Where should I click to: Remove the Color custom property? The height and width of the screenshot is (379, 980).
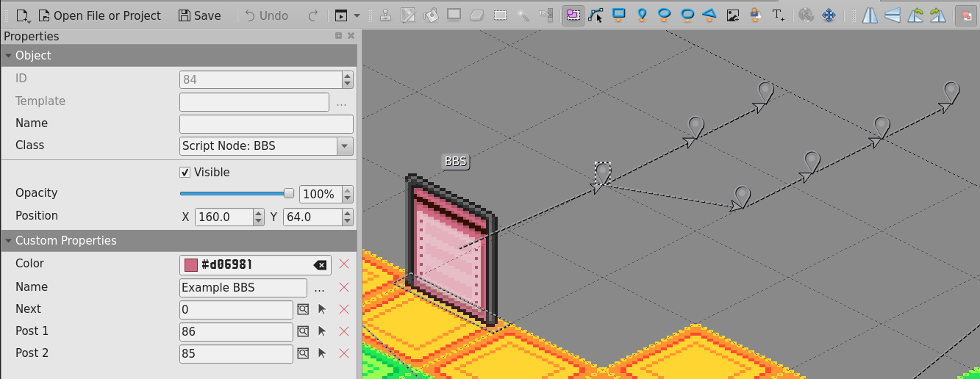click(x=343, y=265)
